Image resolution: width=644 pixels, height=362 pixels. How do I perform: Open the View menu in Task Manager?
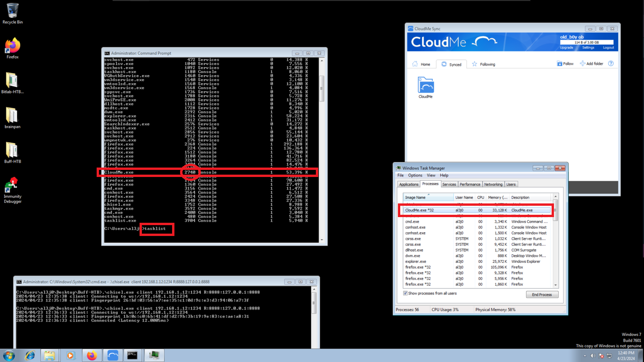coord(431,175)
